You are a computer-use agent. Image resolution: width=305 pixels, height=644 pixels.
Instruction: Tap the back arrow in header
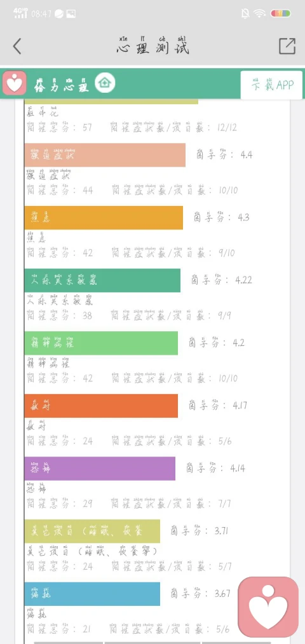click(17, 46)
